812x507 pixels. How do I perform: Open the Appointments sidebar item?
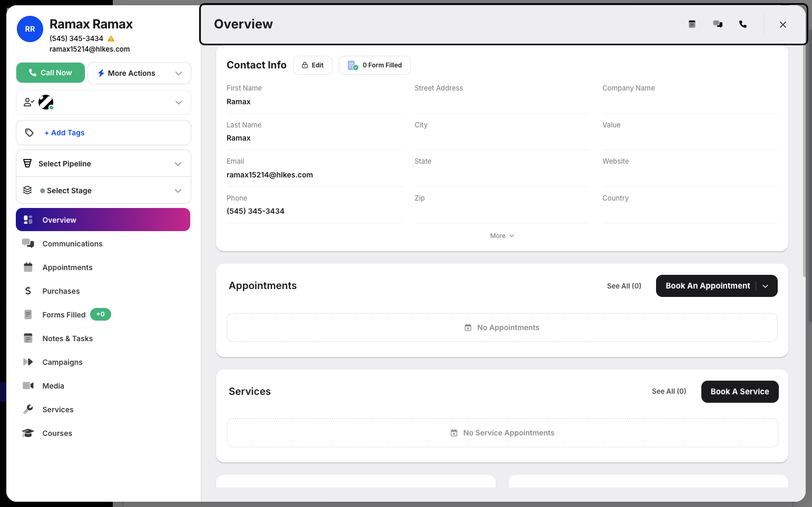103,267
